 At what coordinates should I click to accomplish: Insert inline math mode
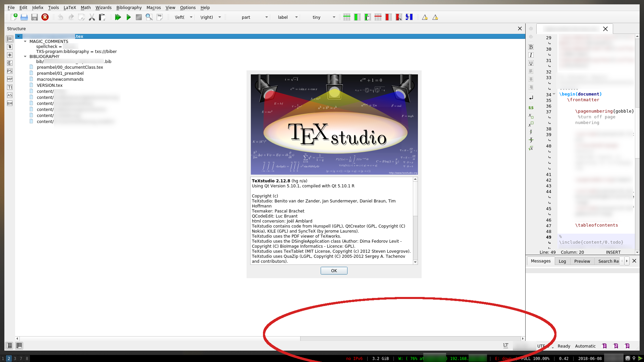pyautogui.click(x=531, y=108)
